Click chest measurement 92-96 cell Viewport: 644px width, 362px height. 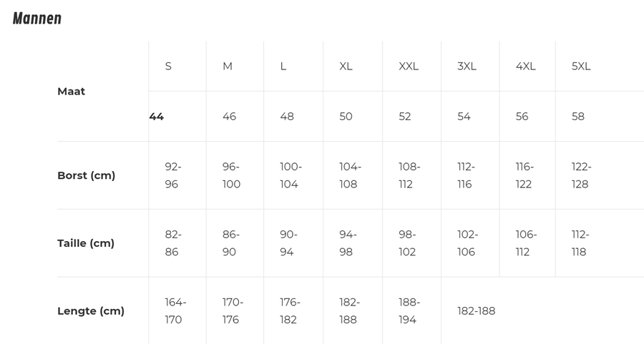tap(173, 175)
